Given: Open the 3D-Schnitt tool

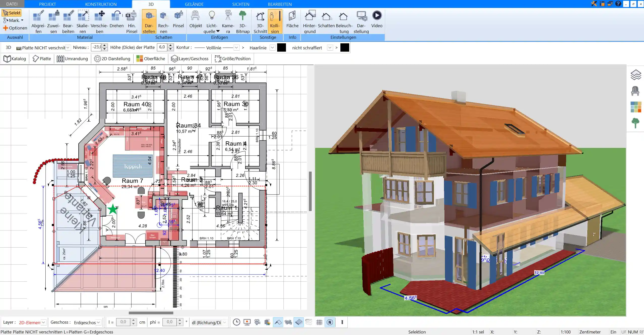Looking at the screenshot, I should 260,22.
